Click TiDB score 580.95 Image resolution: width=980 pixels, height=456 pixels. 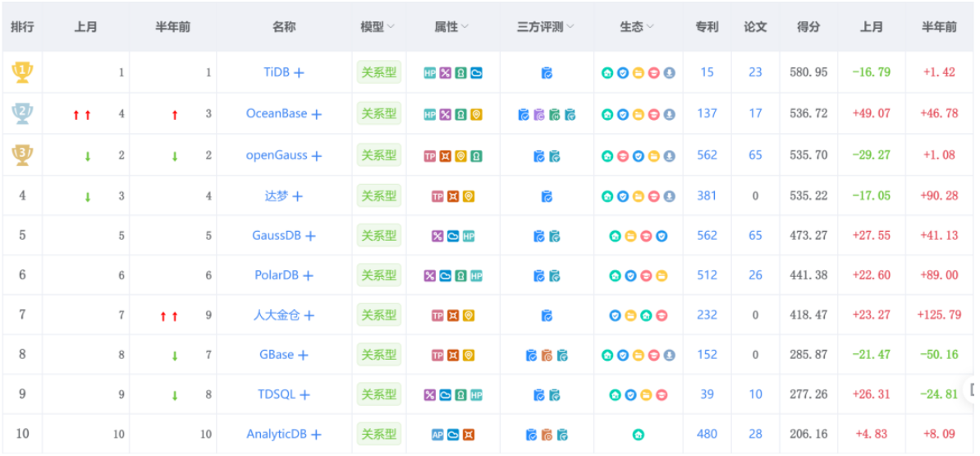(808, 72)
